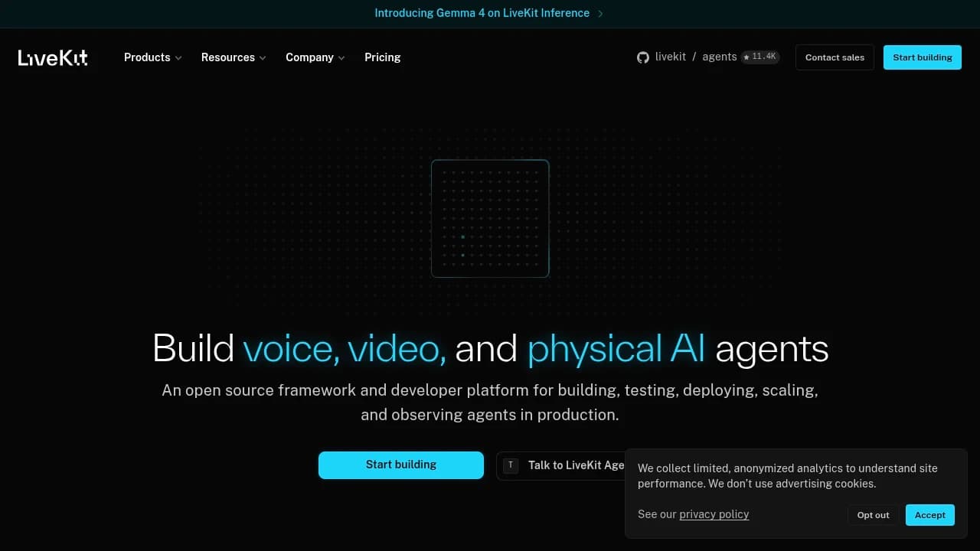Open the agents repository link
980x551 pixels.
[x=720, y=57]
